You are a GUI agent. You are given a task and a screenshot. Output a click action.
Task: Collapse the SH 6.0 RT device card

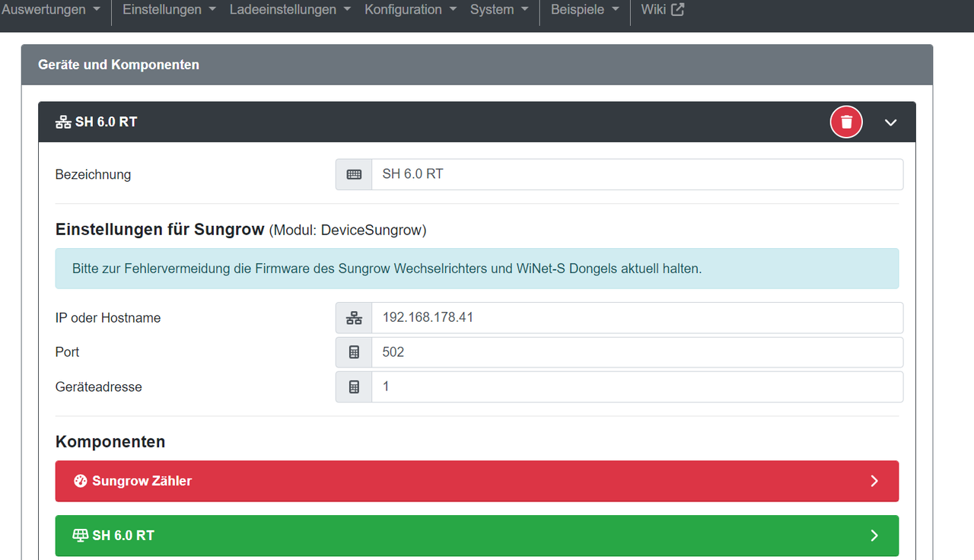[x=891, y=123]
